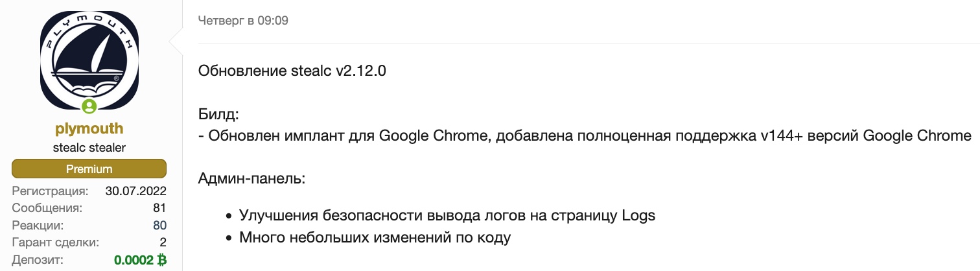
Task: Click the reactions count 80
Action: tap(159, 226)
